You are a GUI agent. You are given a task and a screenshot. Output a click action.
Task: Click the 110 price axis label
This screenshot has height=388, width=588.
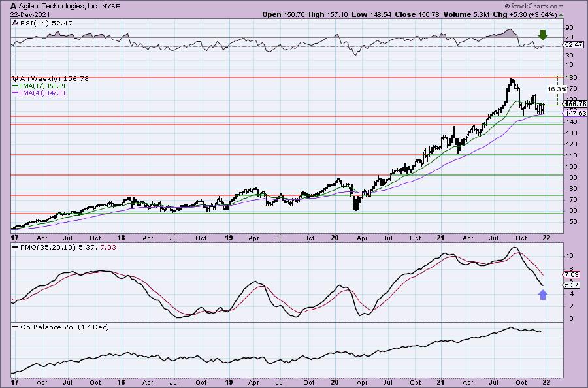pos(572,155)
